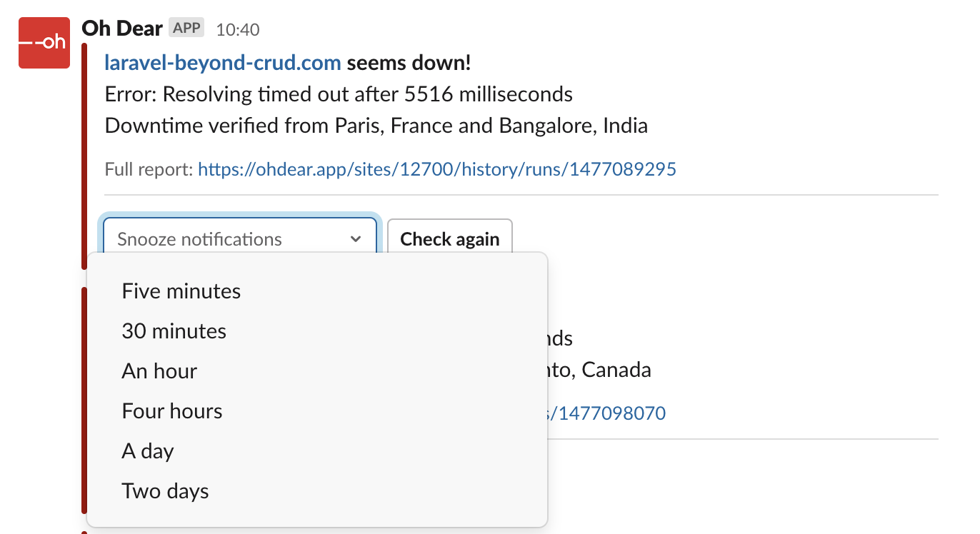Click the Check again button

tap(450, 239)
